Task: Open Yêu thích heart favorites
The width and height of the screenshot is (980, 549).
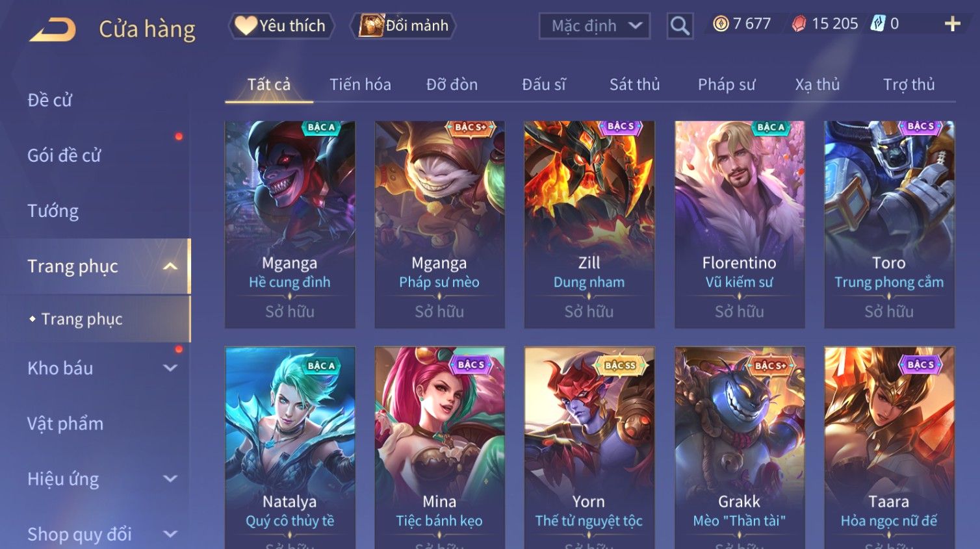Action: pos(281,26)
